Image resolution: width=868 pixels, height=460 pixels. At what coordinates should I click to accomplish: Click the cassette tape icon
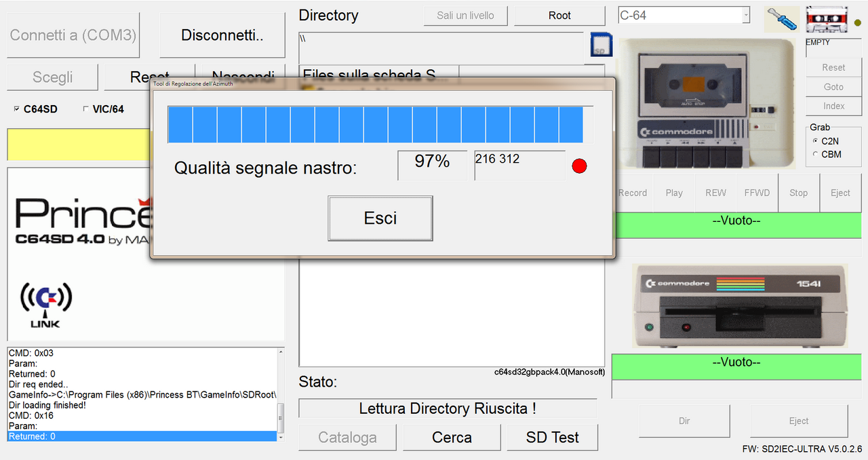[x=827, y=19]
